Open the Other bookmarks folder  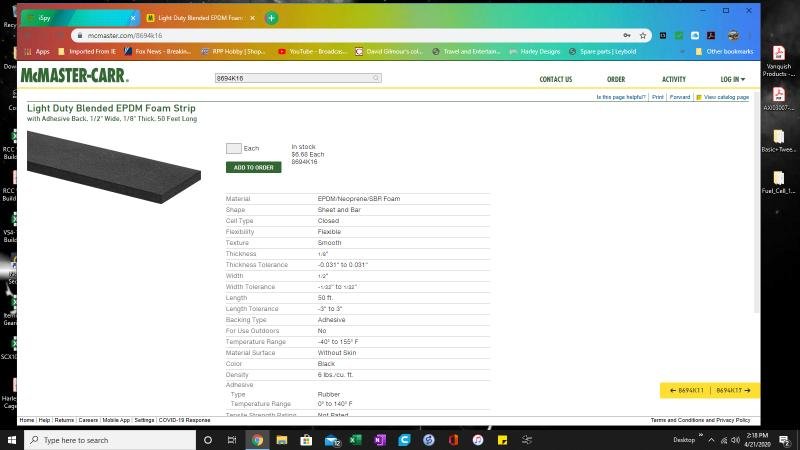click(x=724, y=52)
